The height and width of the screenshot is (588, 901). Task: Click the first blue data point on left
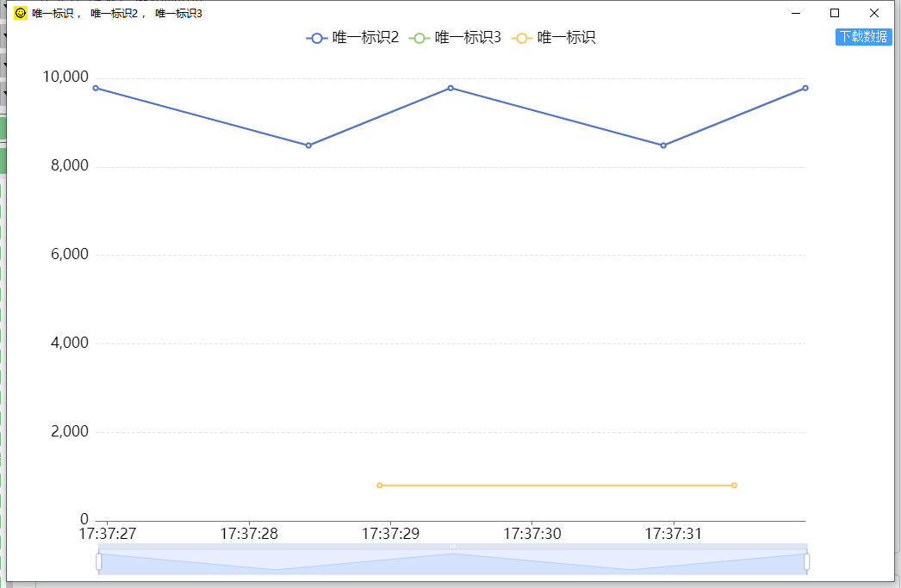(x=96, y=88)
